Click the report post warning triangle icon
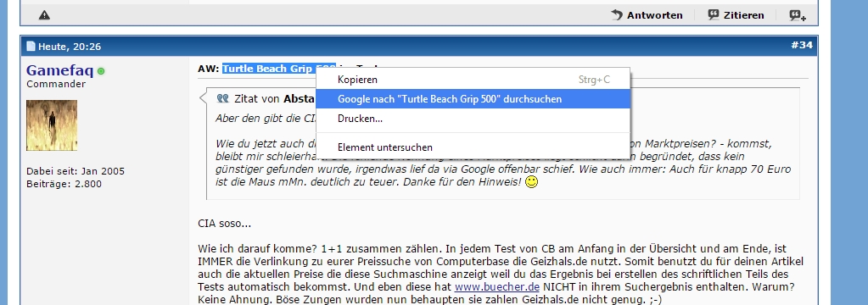This screenshot has width=868, height=305. pos(44,15)
